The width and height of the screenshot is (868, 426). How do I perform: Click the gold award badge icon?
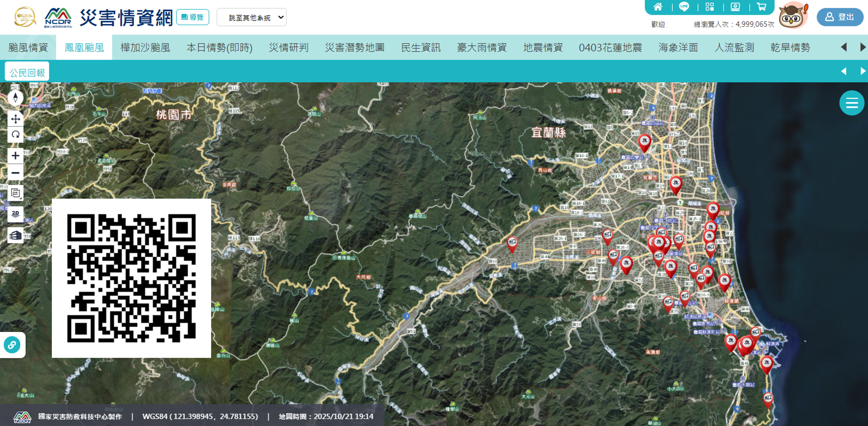[25, 16]
